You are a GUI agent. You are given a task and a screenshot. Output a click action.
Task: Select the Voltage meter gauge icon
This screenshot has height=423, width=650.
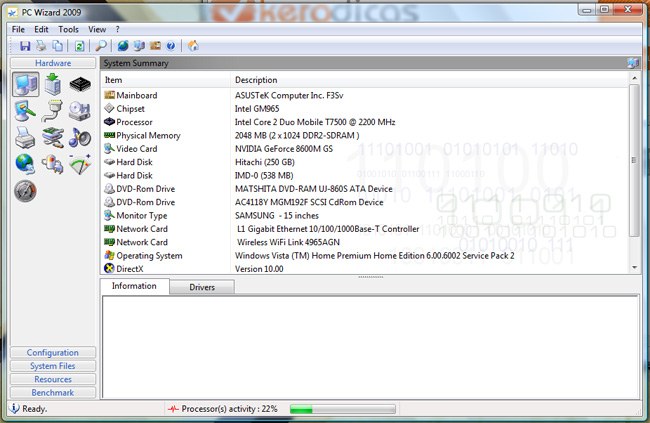pyautogui.click(x=80, y=164)
